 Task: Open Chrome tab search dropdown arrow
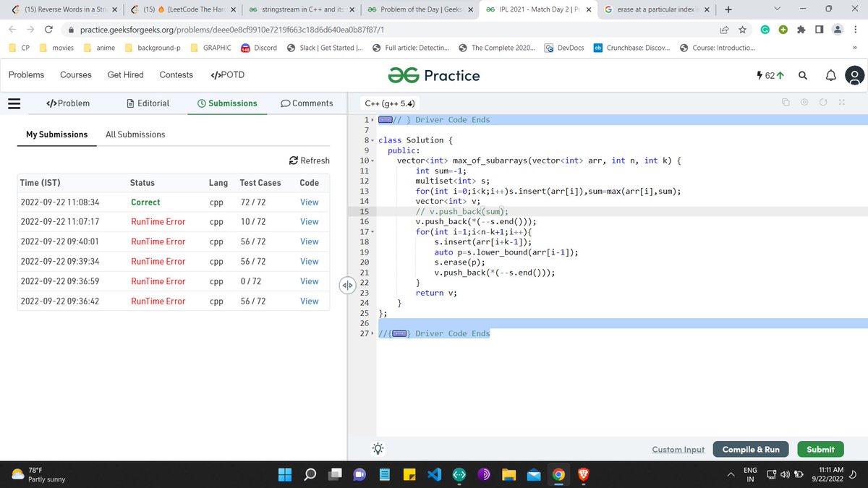(x=776, y=9)
